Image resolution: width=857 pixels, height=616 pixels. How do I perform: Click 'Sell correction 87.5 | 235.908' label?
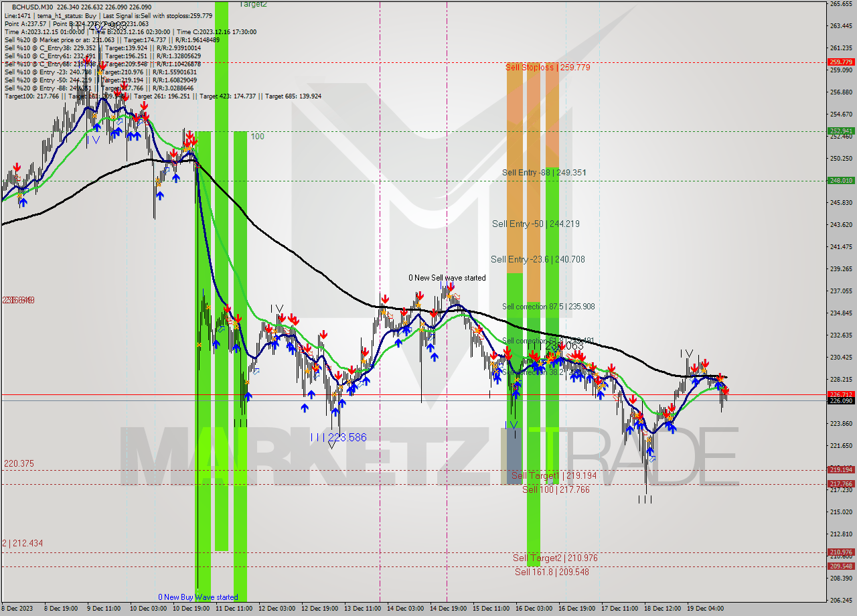[x=548, y=306]
